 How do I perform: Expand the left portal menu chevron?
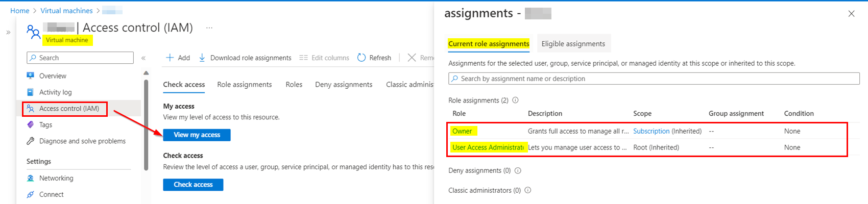tap(8, 32)
